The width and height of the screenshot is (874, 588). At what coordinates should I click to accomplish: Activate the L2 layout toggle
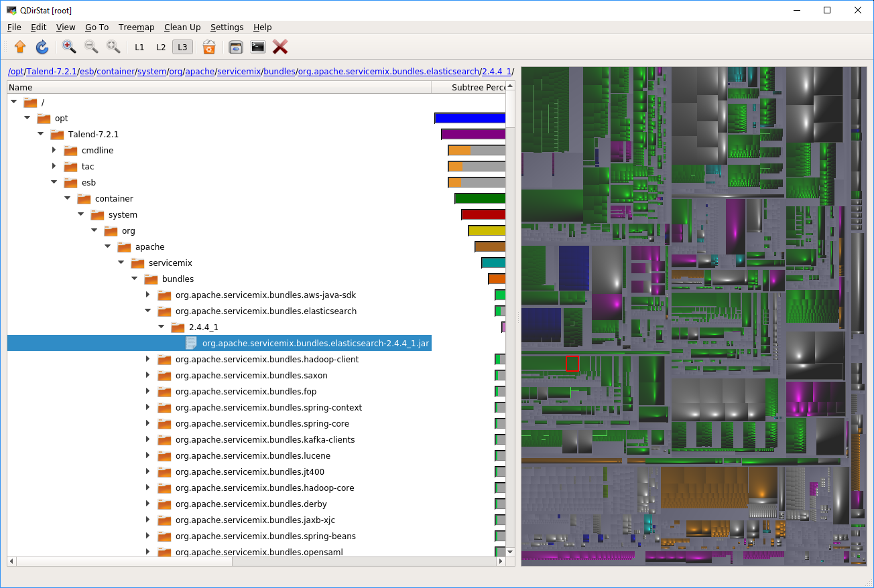coord(161,47)
